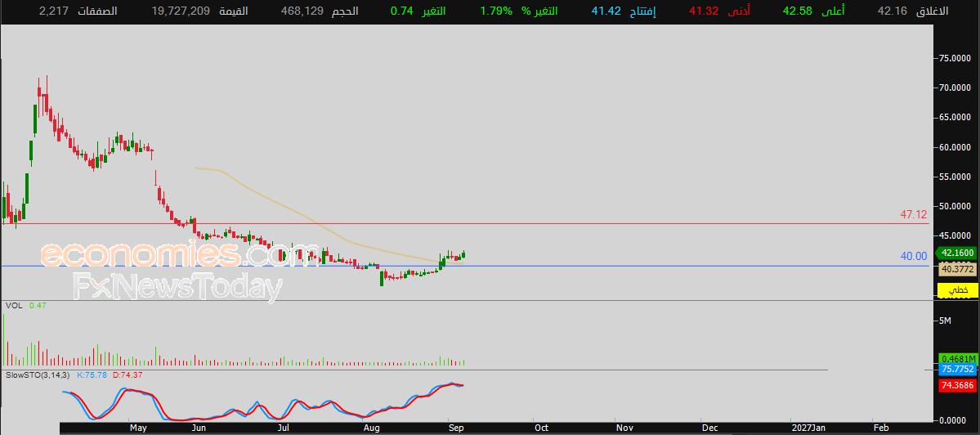Click the Jul label on time axis
The width and height of the screenshot is (980, 435).
coord(283,428)
